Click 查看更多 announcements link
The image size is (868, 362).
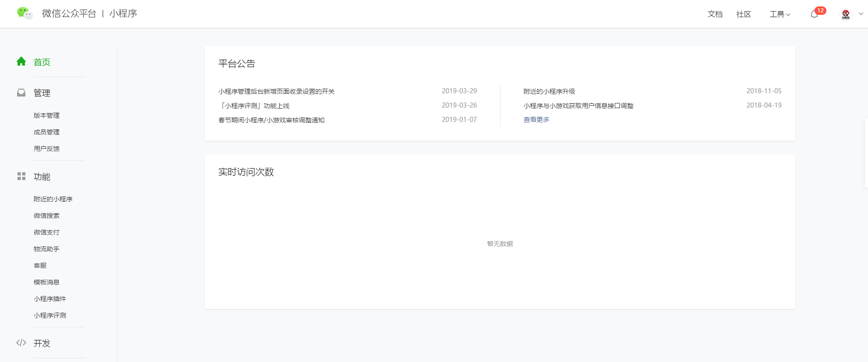click(x=536, y=120)
